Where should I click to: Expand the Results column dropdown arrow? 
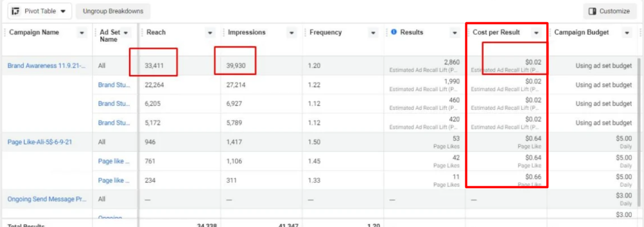pyautogui.click(x=455, y=33)
